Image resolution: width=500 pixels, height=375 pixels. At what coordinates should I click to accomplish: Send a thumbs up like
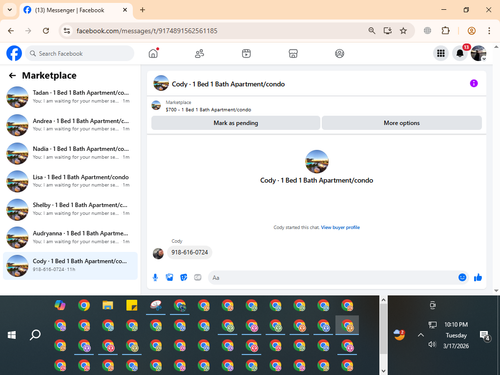tap(478, 277)
